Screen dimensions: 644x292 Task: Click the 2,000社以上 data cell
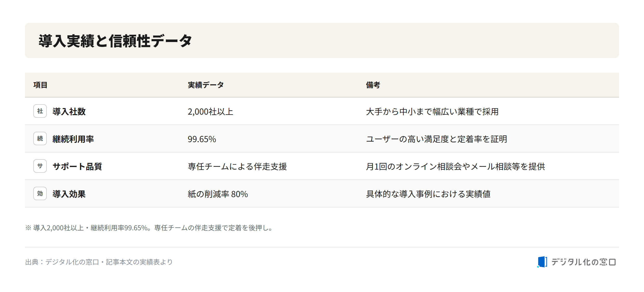tap(211, 112)
